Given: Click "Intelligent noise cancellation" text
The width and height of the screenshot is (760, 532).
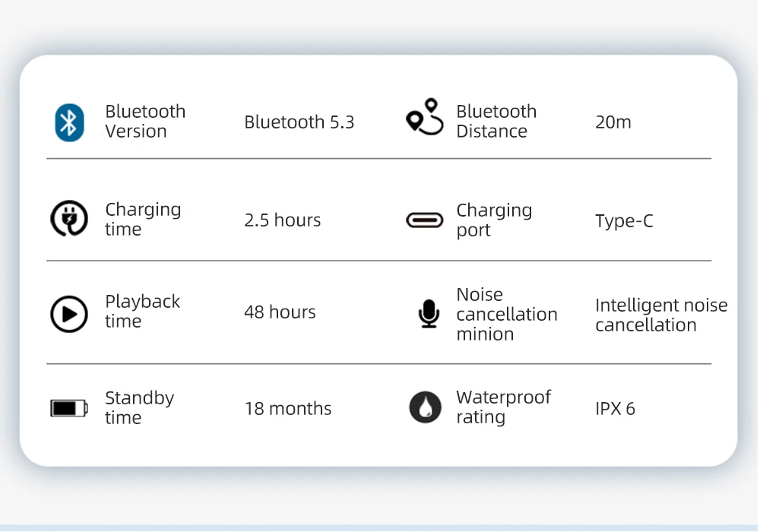Looking at the screenshot, I should (x=660, y=315).
